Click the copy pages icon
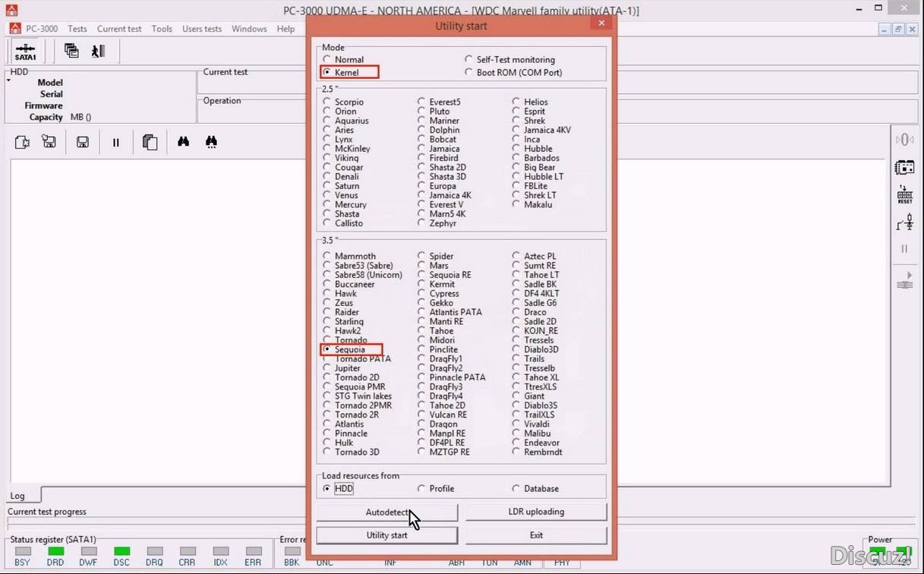The height and width of the screenshot is (574, 924). pyautogui.click(x=150, y=142)
